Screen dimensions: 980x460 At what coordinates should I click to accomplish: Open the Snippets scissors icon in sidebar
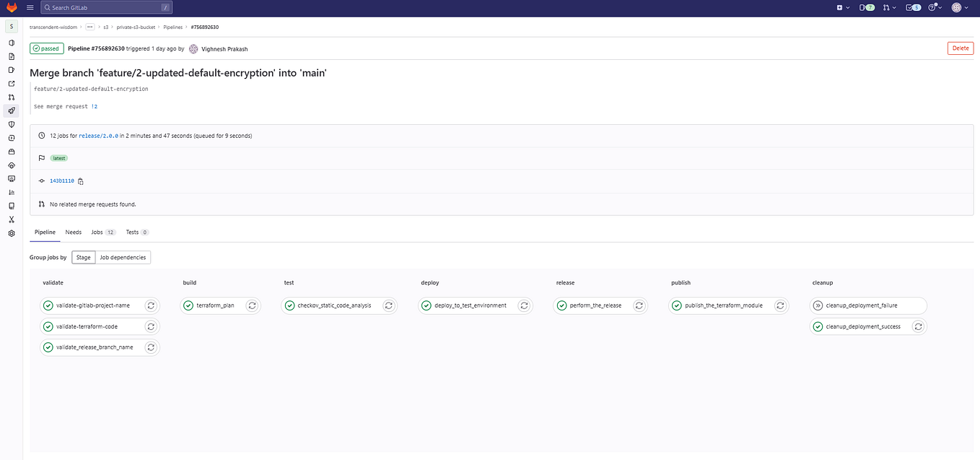coord(11,220)
